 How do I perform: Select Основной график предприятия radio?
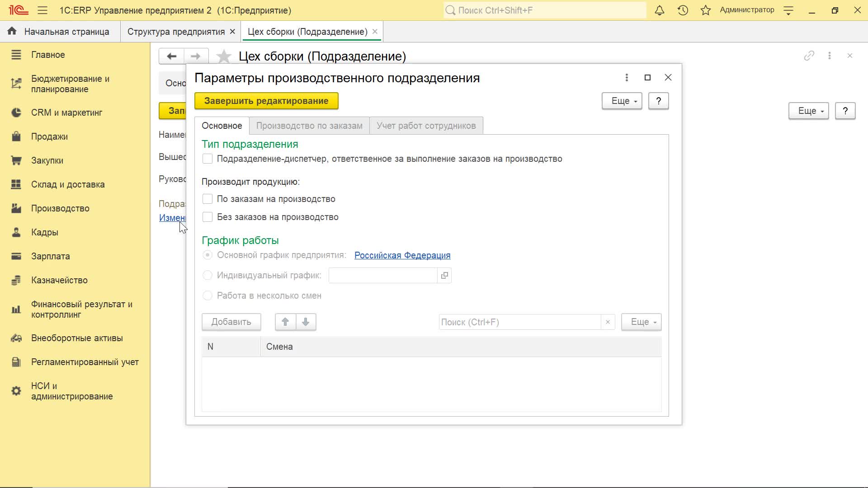coord(208,255)
